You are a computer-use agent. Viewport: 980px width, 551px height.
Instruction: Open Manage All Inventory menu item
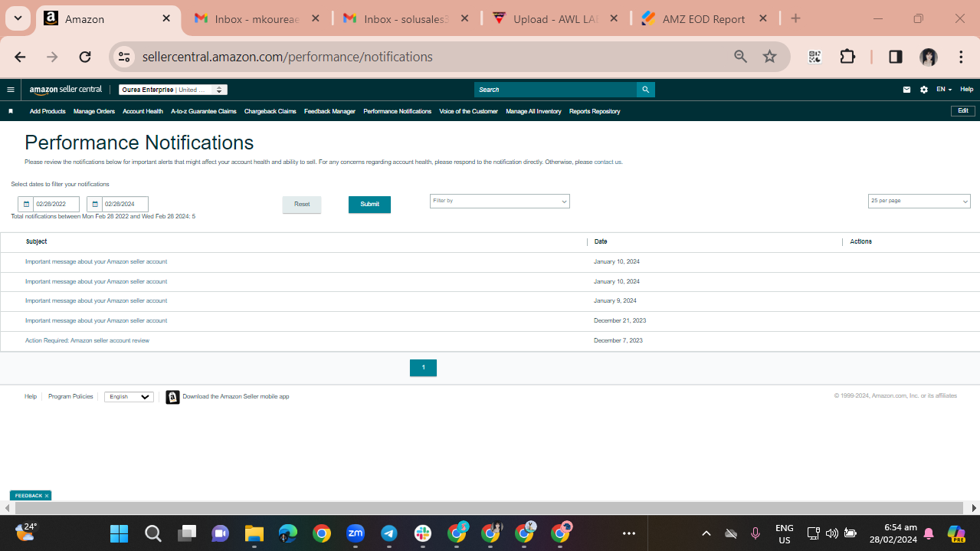(533, 111)
